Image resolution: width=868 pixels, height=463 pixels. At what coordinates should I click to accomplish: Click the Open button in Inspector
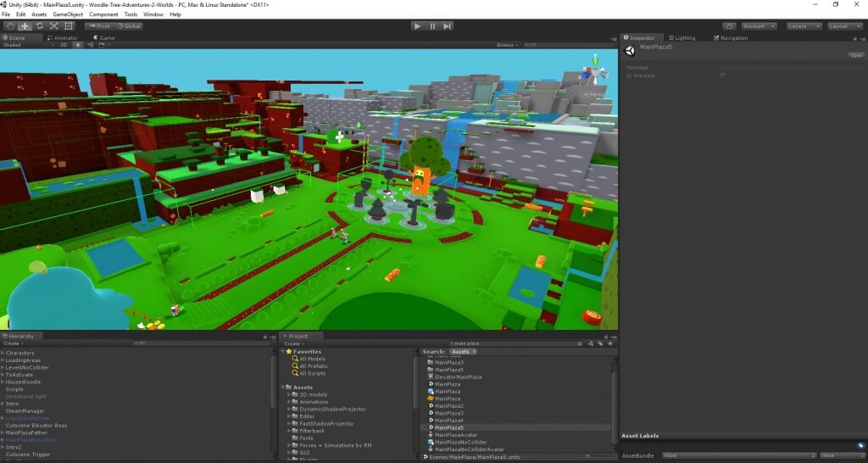point(856,55)
